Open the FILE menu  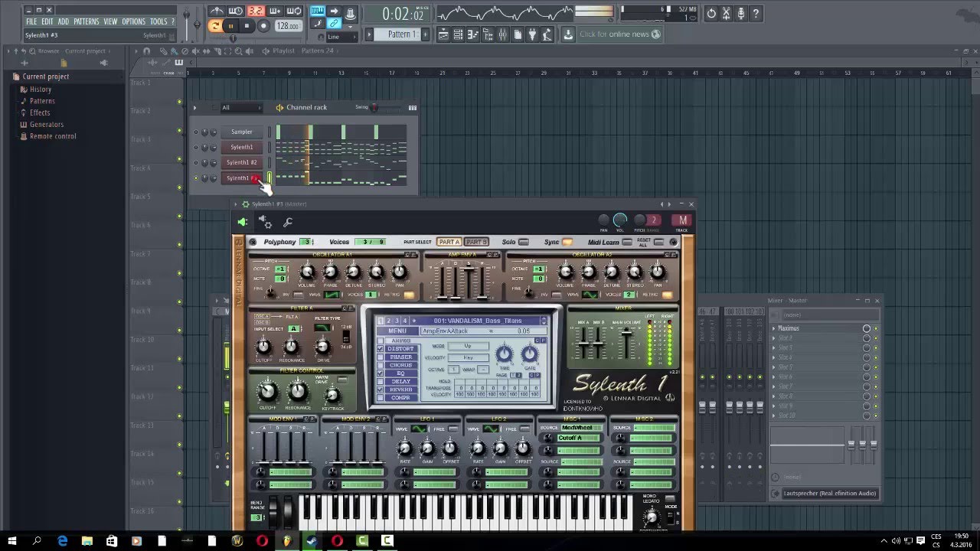pyautogui.click(x=31, y=22)
